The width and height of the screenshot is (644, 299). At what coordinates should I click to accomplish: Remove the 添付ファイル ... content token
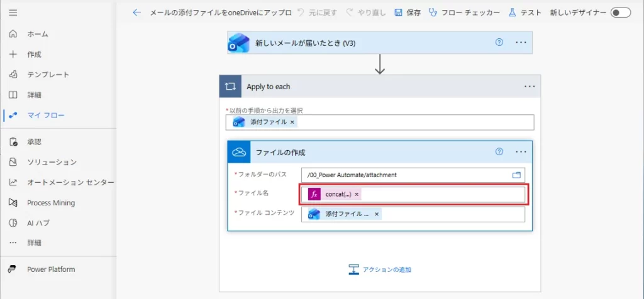(376, 214)
